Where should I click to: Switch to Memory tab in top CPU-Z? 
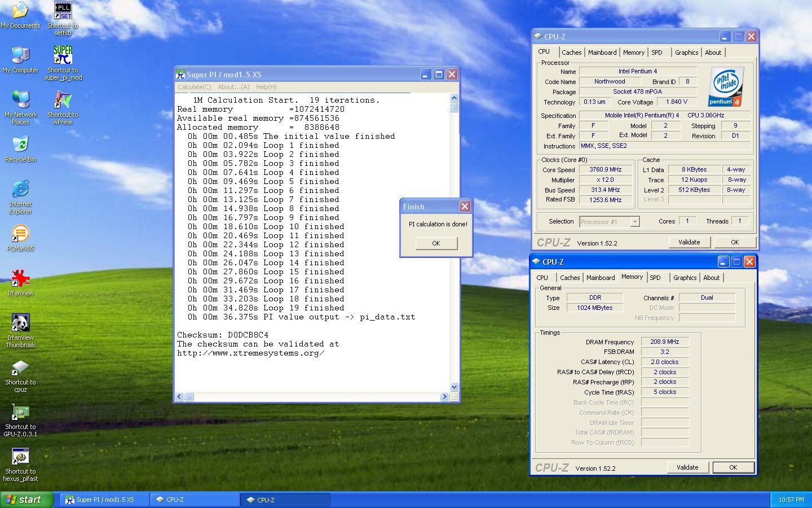[634, 52]
